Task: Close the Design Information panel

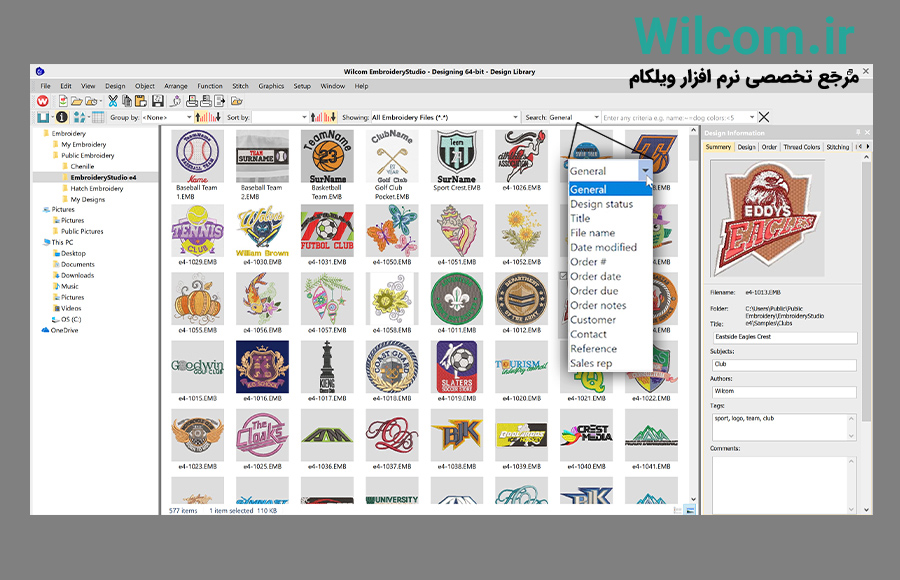Action: (x=867, y=132)
